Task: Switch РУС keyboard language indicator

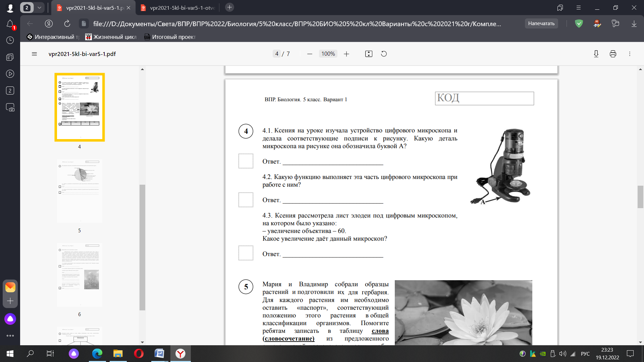Action: point(585,354)
